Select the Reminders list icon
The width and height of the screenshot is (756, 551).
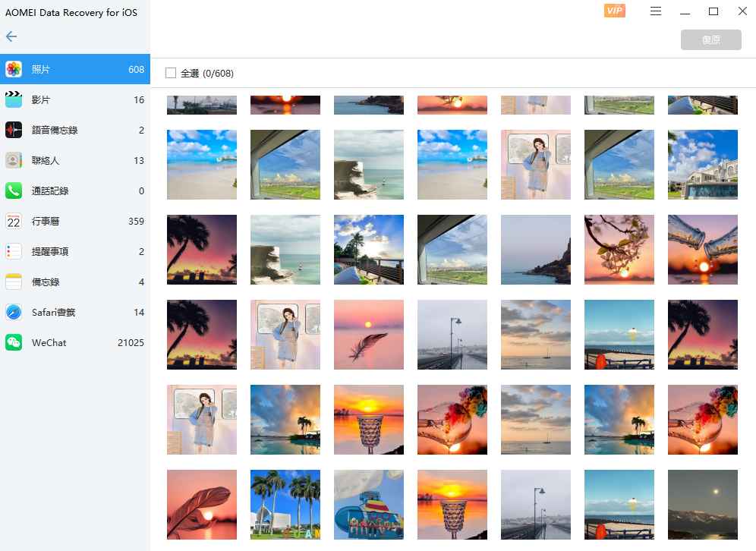pyautogui.click(x=14, y=251)
